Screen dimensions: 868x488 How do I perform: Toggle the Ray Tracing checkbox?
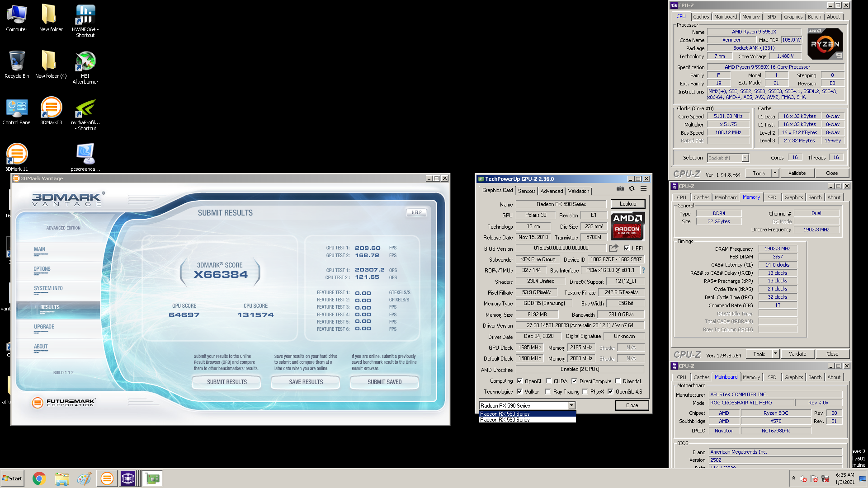point(548,391)
